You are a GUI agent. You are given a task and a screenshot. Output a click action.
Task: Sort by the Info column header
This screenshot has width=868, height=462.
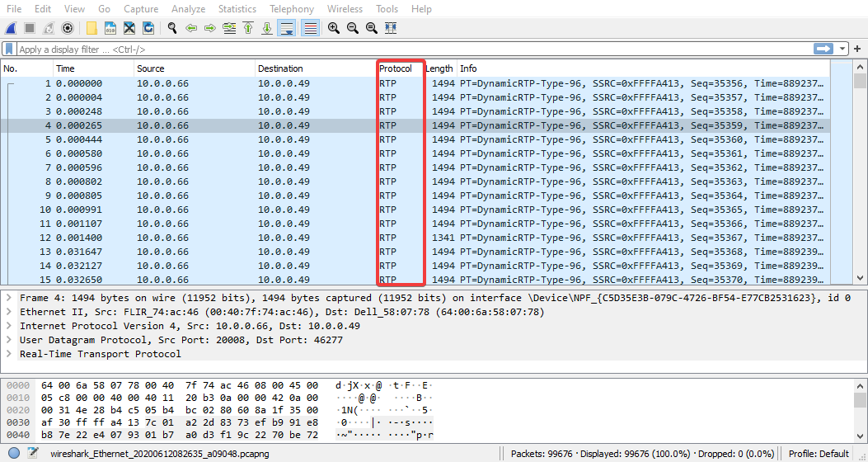tap(643, 68)
